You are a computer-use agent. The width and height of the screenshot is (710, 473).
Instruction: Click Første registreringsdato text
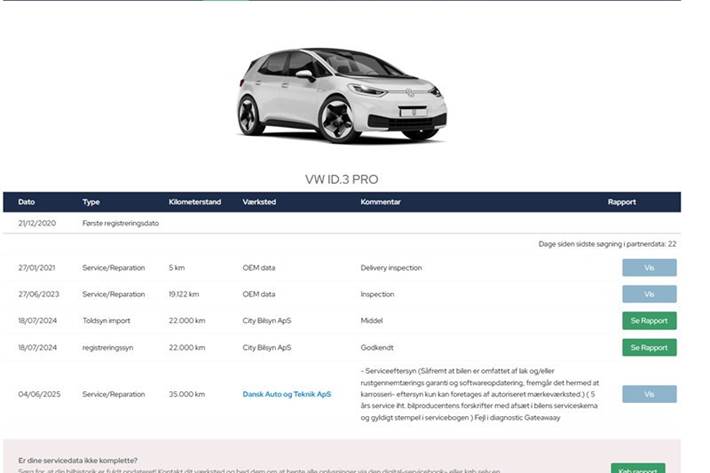[120, 223]
